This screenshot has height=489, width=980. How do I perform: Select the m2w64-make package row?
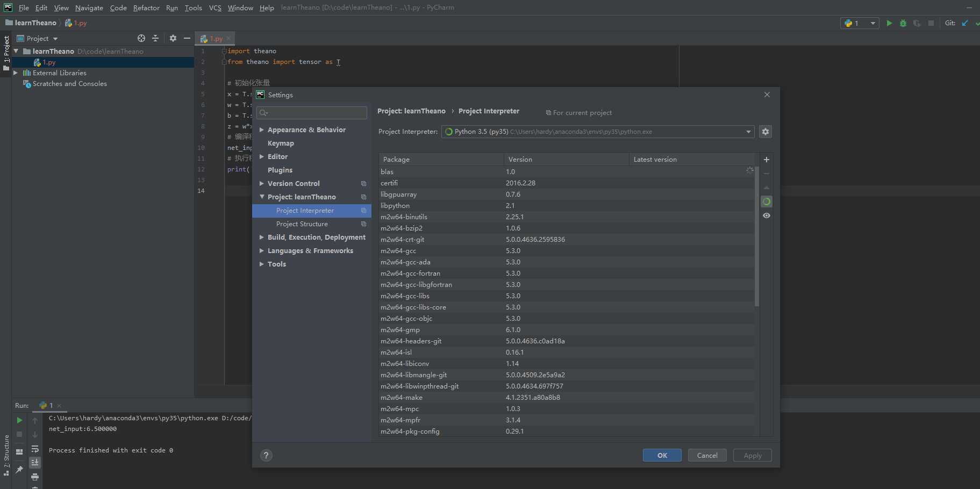(x=567, y=398)
